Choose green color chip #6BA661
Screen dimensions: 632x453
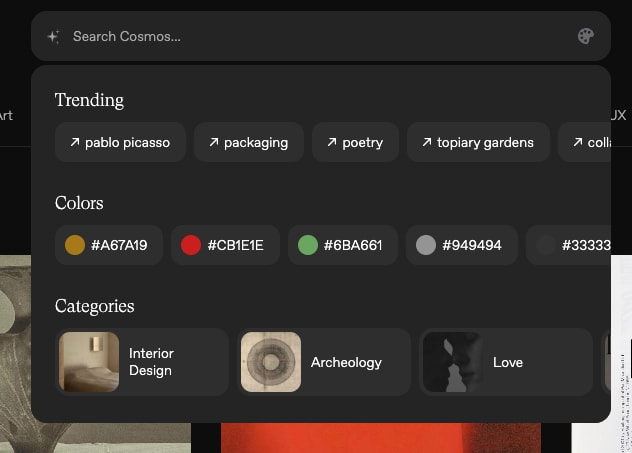coord(343,245)
